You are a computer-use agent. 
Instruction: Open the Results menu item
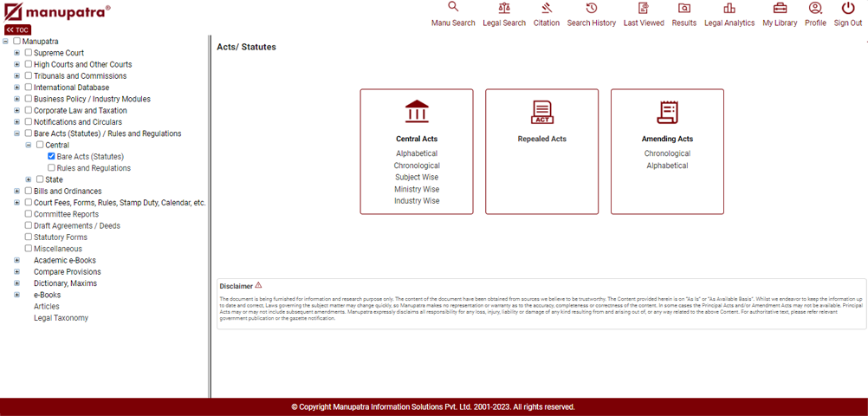point(683,15)
